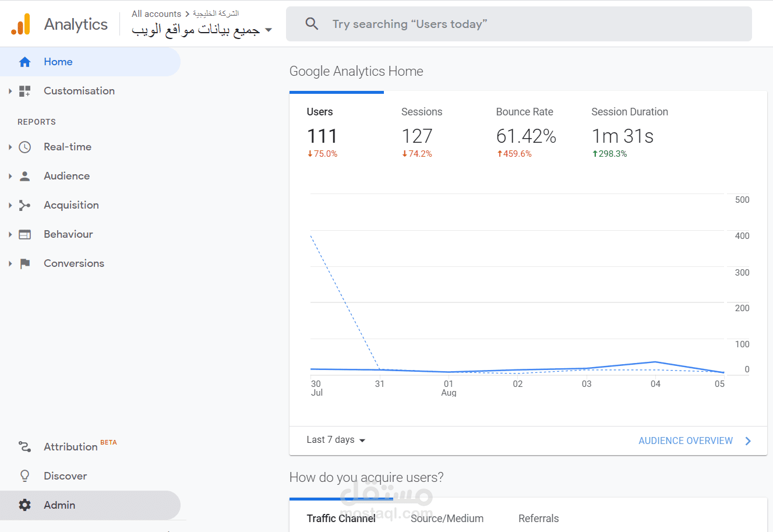Click the Bounce Rate change 459.6%
This screenshot has height=532, width=773.
[x=514, y=154]
